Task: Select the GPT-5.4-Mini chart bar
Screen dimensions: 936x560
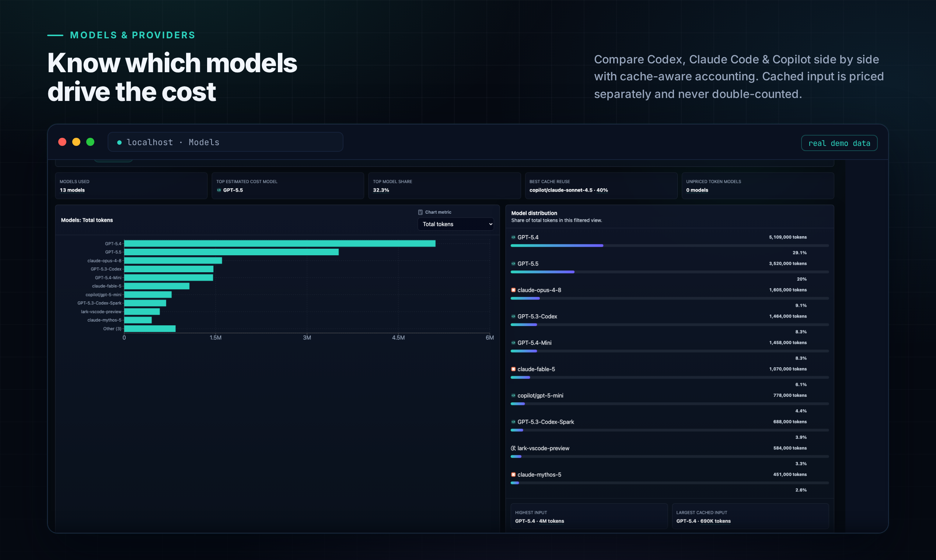Action: (x=169, y=278)
